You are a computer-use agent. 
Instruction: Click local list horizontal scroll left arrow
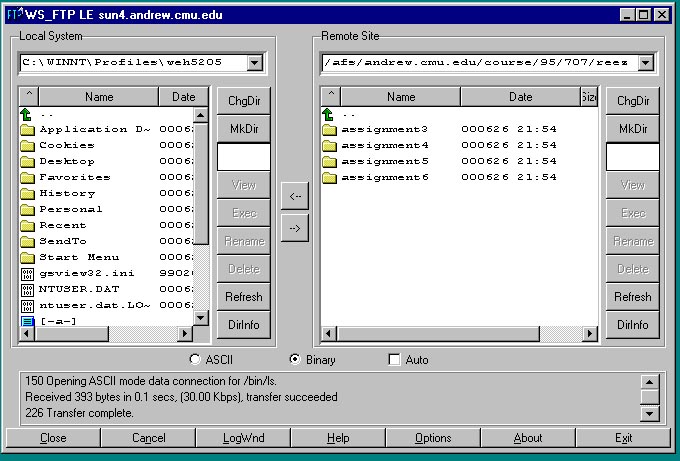coord(27,333)
